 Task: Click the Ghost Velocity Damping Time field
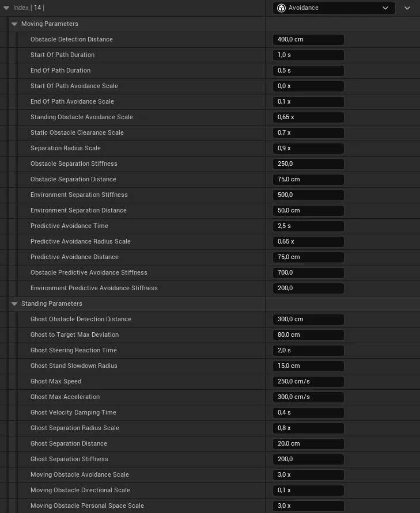pos(308,413)
